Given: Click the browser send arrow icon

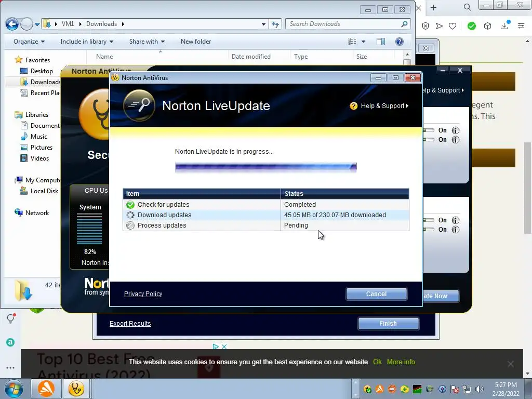Looking at the screenshot, I should (439, 26).
